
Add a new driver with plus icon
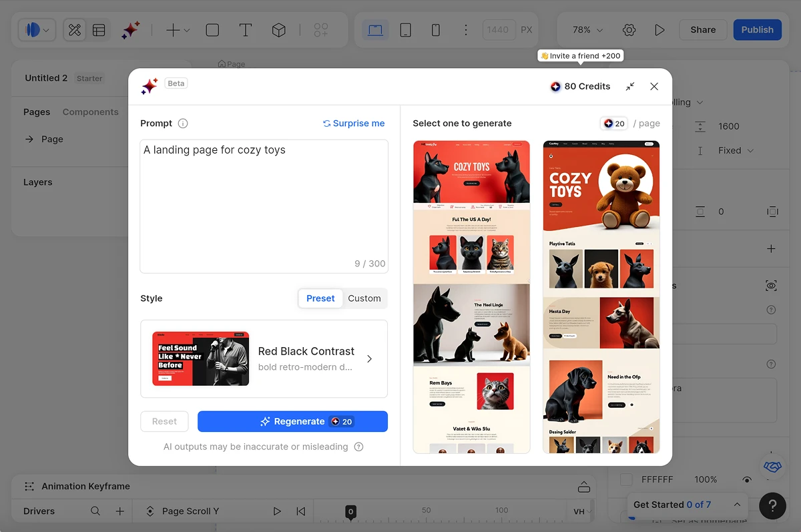[x=120, y=511]
